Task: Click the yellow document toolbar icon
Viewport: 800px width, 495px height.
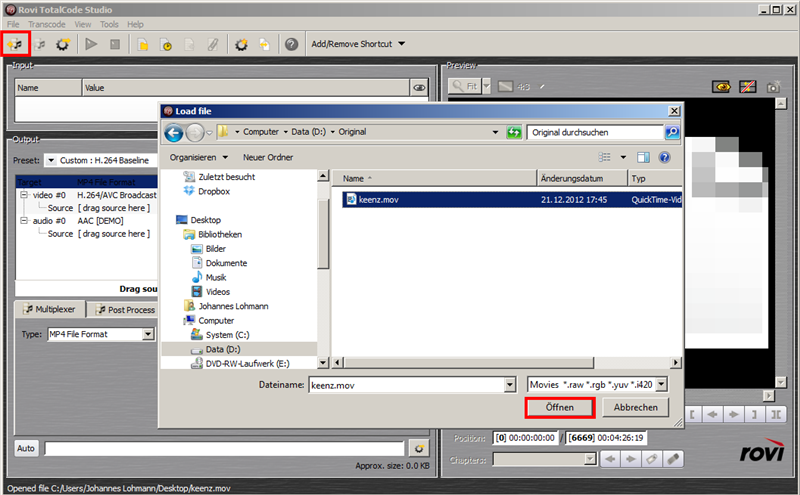Action: 143,45
